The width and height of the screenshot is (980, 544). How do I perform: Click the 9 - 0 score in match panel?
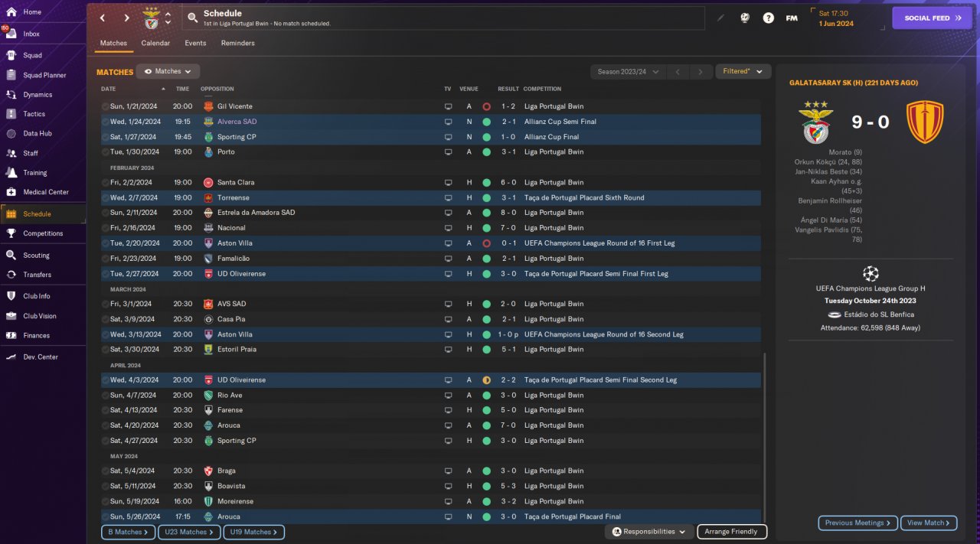(x=871, y=122)
